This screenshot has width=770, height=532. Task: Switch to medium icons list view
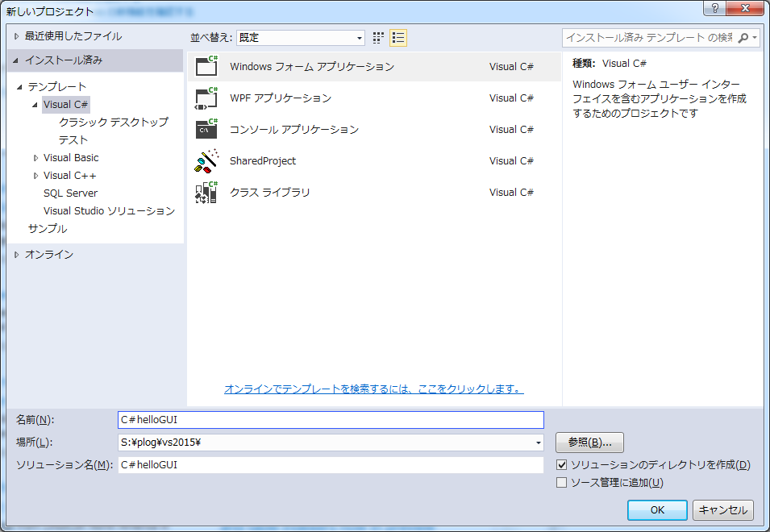pyautogui.click(x=398, y=38)
